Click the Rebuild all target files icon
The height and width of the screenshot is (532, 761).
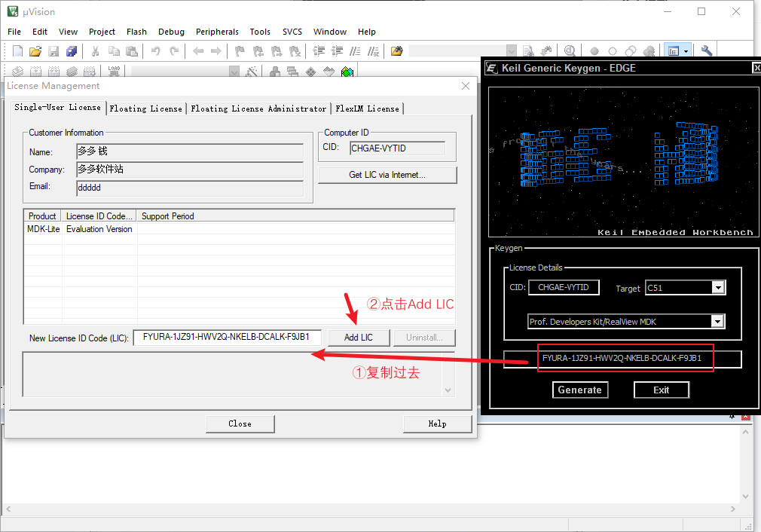[x=53, y=72]
